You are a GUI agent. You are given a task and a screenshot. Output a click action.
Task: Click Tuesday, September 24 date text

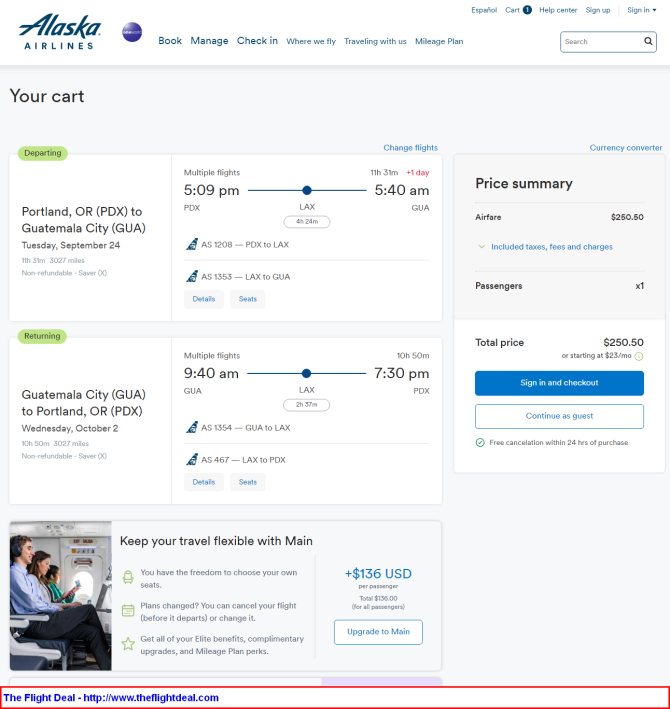[x=71, y=246]
